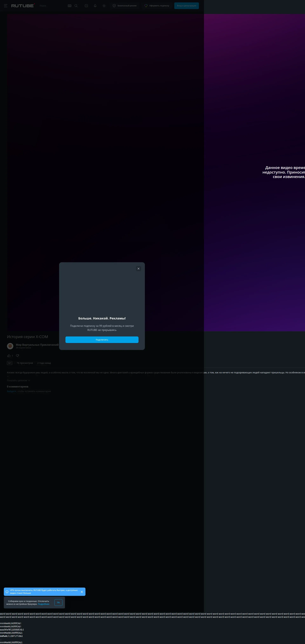The width and height of the screenshot is (305, 644).
Task: Open the hamburger side menu
Action: click(x=6, y=6)
